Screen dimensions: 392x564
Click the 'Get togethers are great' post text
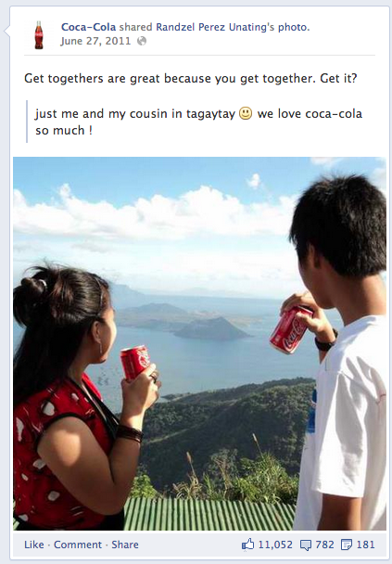(191, 78)
